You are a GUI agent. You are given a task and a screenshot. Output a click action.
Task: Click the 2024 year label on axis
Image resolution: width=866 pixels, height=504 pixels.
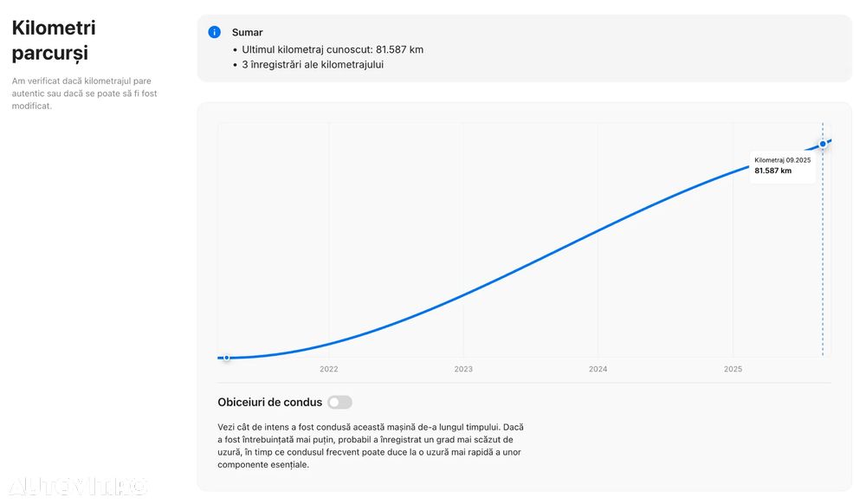tap(598, 369)
